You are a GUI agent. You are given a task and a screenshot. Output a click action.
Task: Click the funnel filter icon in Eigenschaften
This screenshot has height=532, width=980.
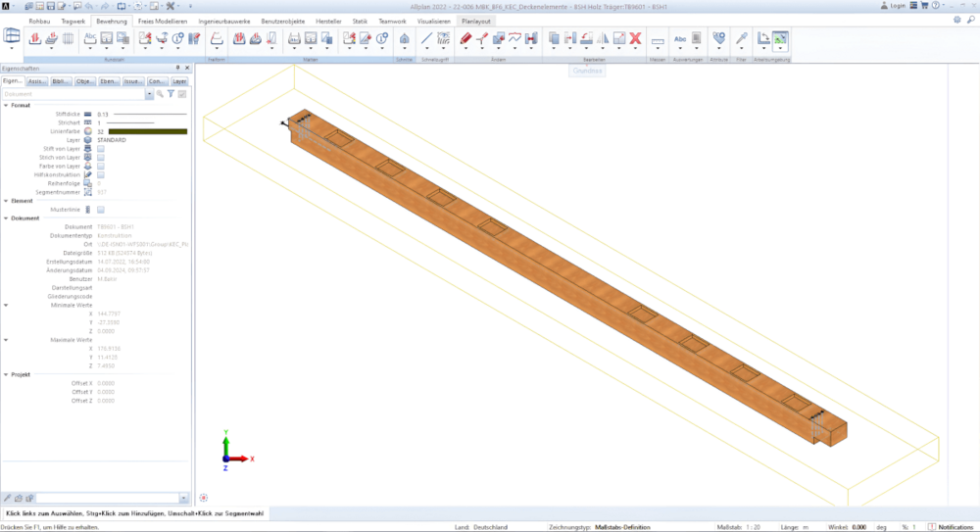[x=170, y=94]
